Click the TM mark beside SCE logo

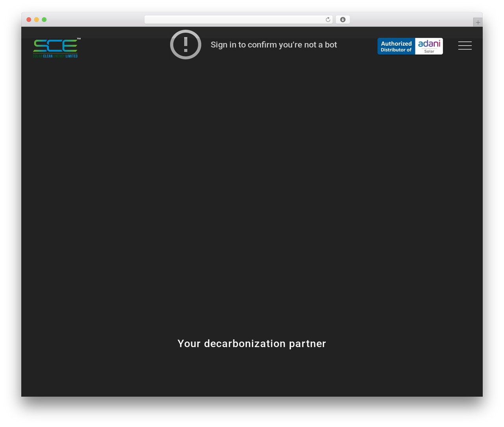pos(79,39)
